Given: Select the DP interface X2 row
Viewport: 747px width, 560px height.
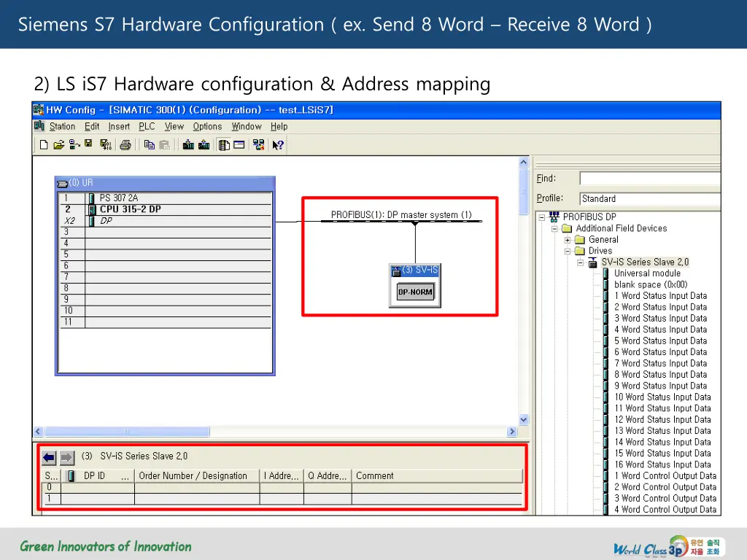Looking at the screenshot, I should tap(165, 221).
